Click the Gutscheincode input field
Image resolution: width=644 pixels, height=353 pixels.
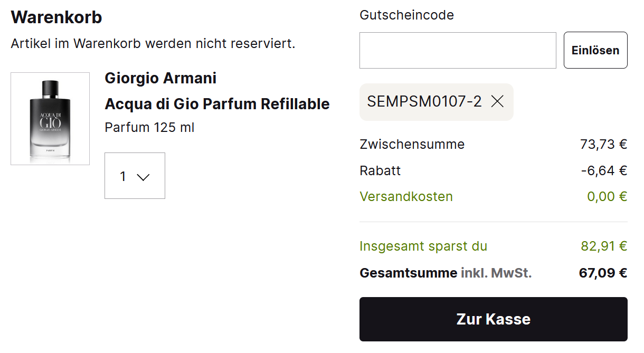(x=458, y=51)
